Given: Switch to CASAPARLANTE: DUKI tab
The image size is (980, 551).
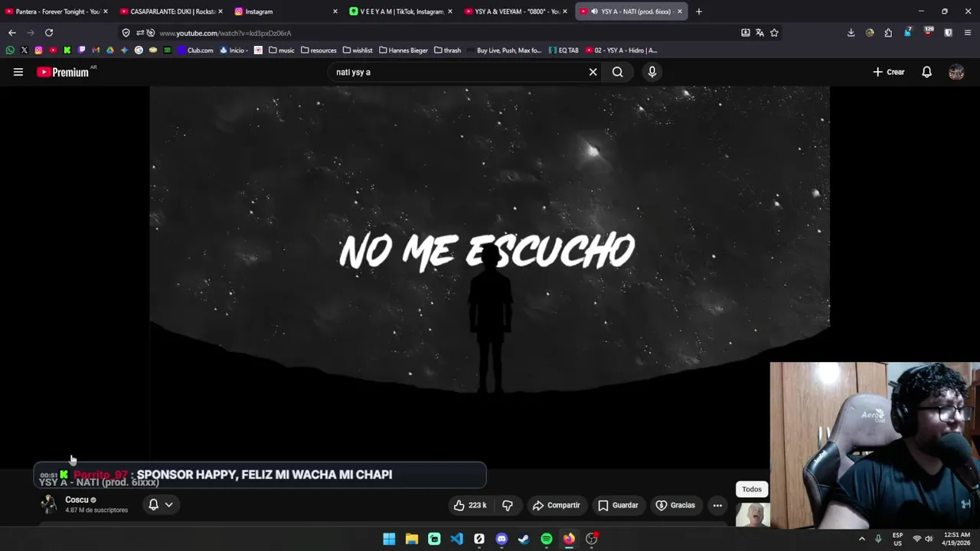Looking at the screenshot, I should (171, 11).
